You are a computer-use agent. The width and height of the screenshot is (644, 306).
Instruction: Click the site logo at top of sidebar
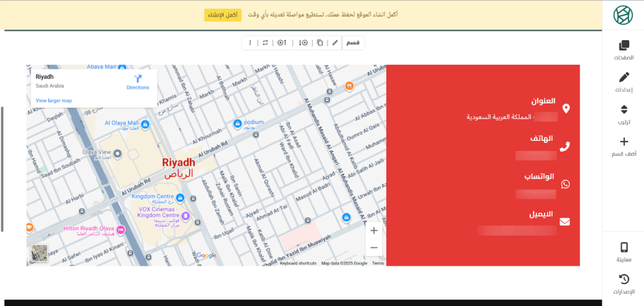point(623,14)
